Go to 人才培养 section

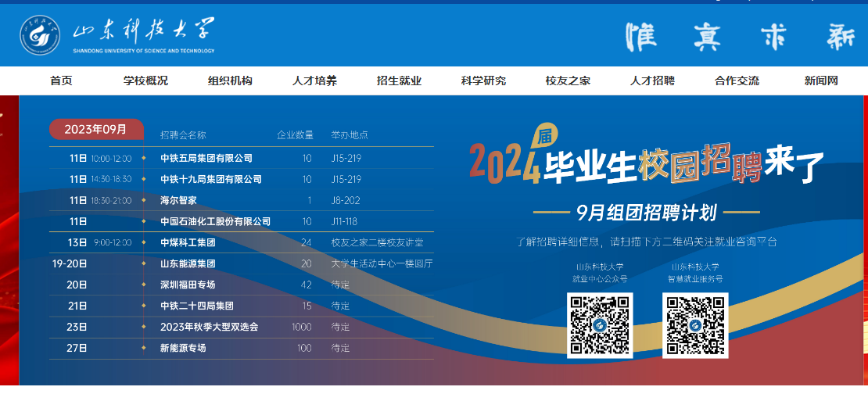[314, 81]
